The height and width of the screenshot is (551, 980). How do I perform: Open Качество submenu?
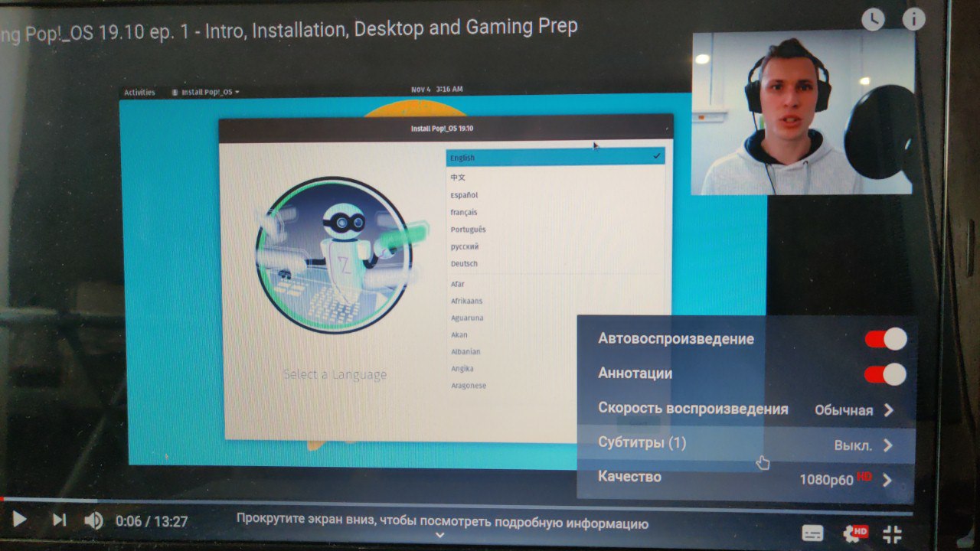tap(746, 480)
